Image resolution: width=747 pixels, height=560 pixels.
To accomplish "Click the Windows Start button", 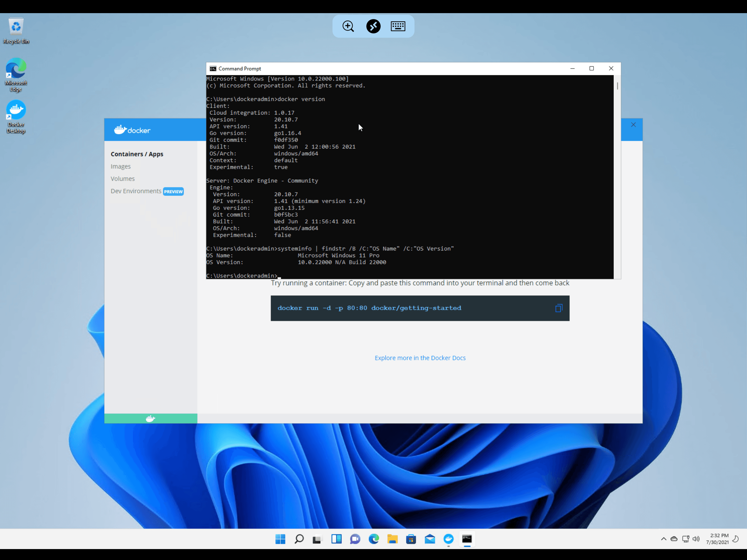I will coord(280,539).
